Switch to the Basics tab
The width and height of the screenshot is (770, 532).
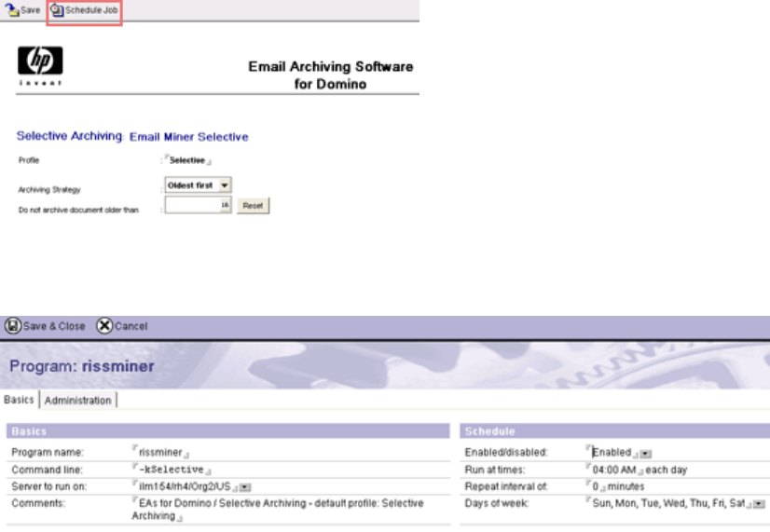coord(20,400)
